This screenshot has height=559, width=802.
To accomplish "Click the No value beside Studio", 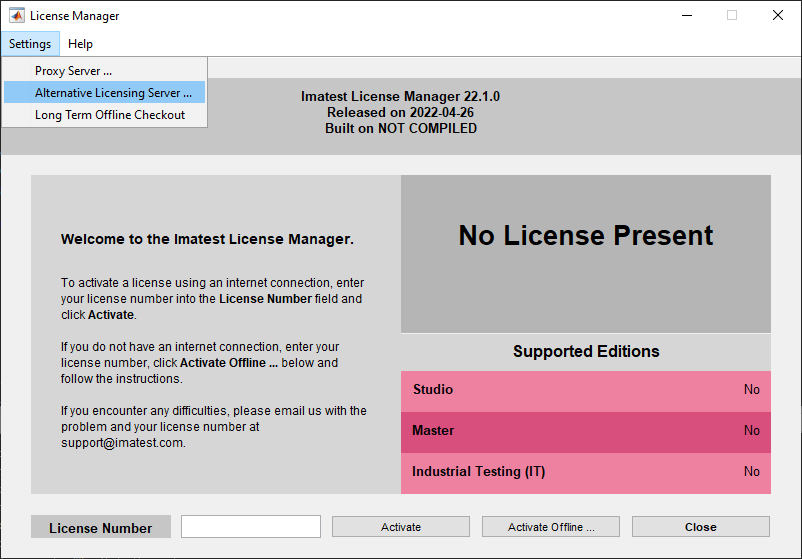I will [752, 390].
